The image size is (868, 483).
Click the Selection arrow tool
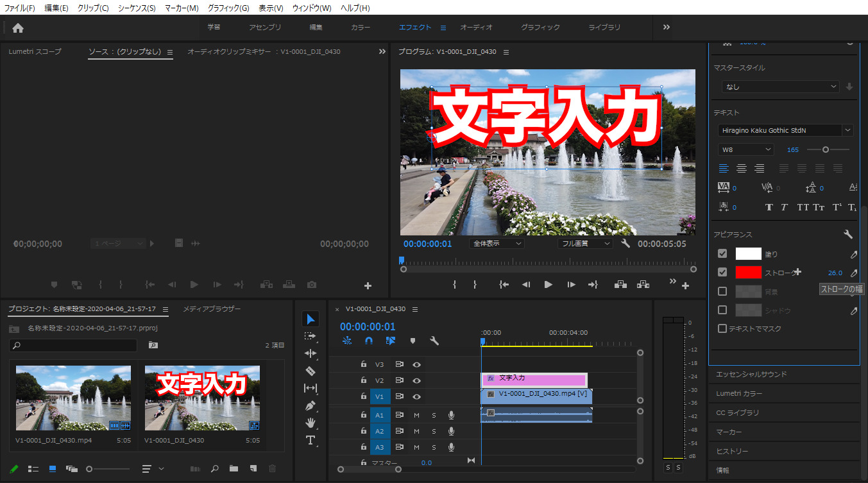[311, 319]
